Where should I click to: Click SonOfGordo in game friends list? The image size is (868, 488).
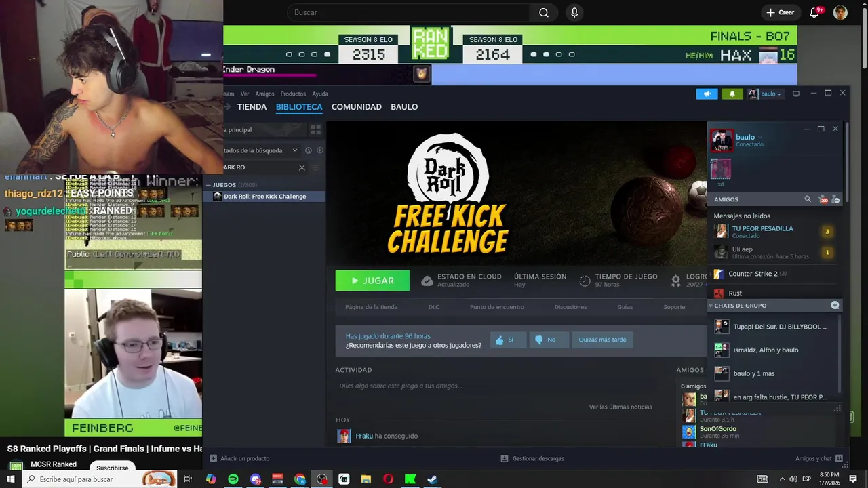717,429
